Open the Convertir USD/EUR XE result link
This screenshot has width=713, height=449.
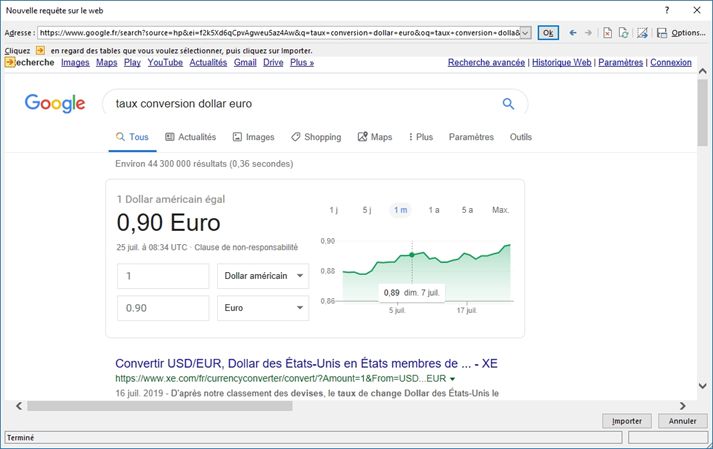306,363
